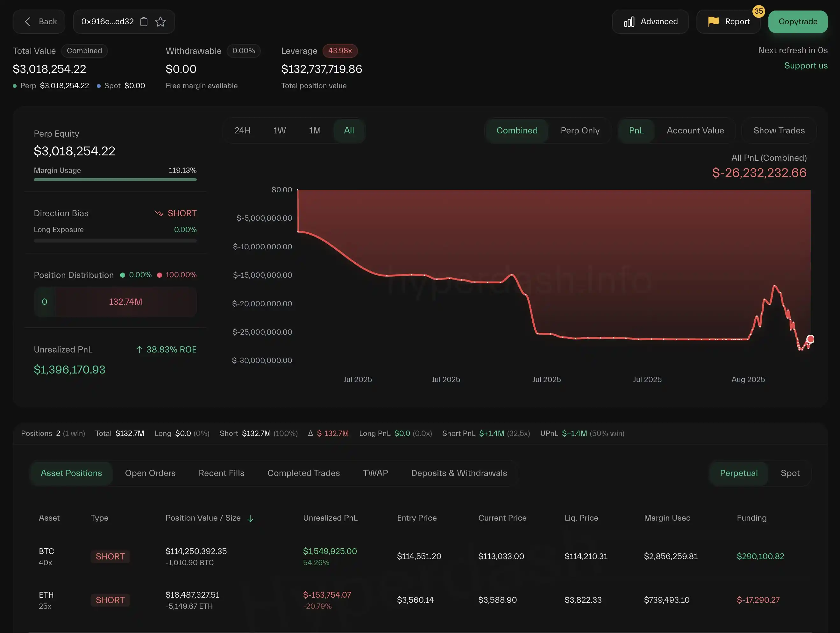Click the green 0 long distribution segment
840x633 pixels.
coord(45,302)
